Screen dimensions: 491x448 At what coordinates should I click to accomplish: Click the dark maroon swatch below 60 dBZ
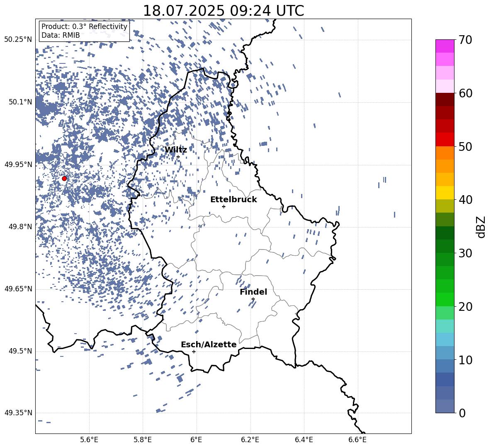pos(445,99)
